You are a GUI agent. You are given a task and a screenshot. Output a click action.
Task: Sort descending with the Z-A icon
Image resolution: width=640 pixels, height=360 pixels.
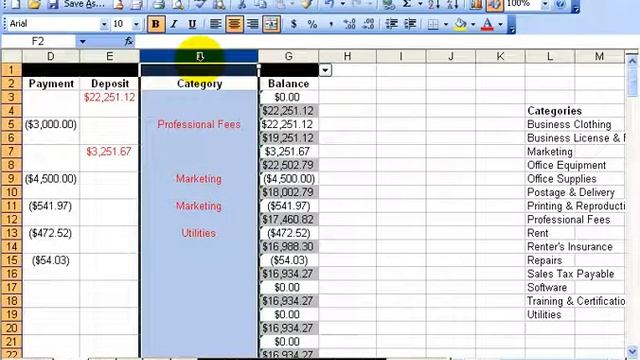point(452,4)
